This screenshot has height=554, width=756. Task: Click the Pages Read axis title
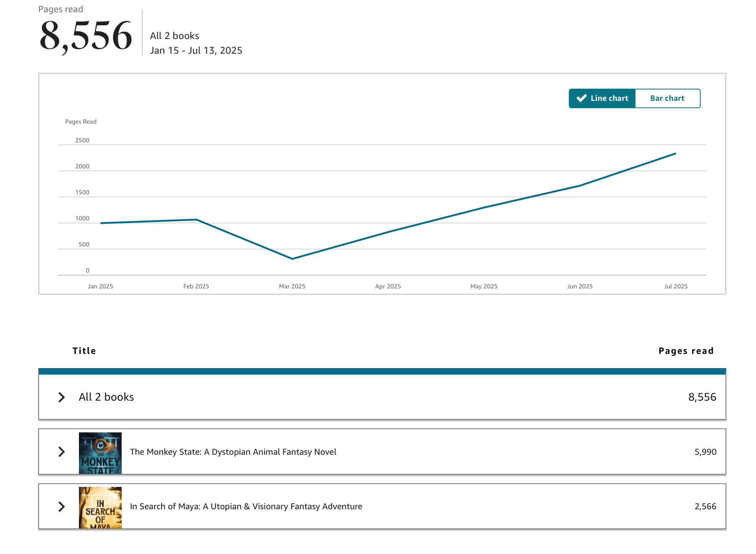point(81,122)
